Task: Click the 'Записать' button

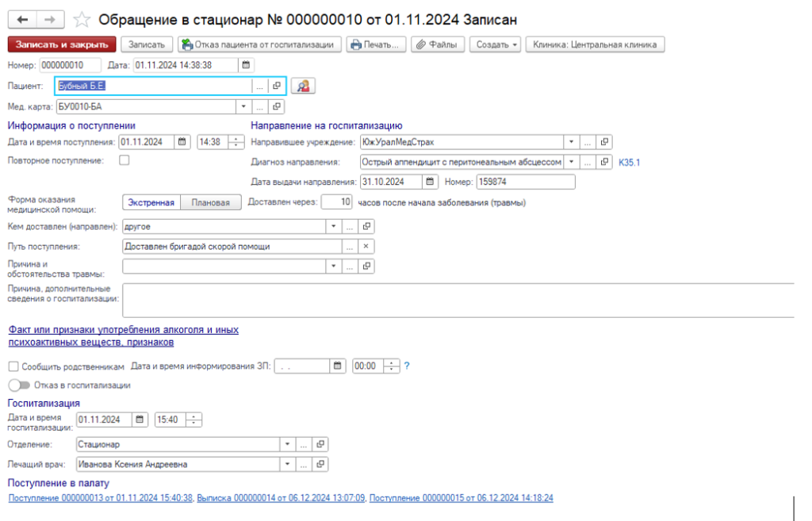Action: [x=147, y=44]
